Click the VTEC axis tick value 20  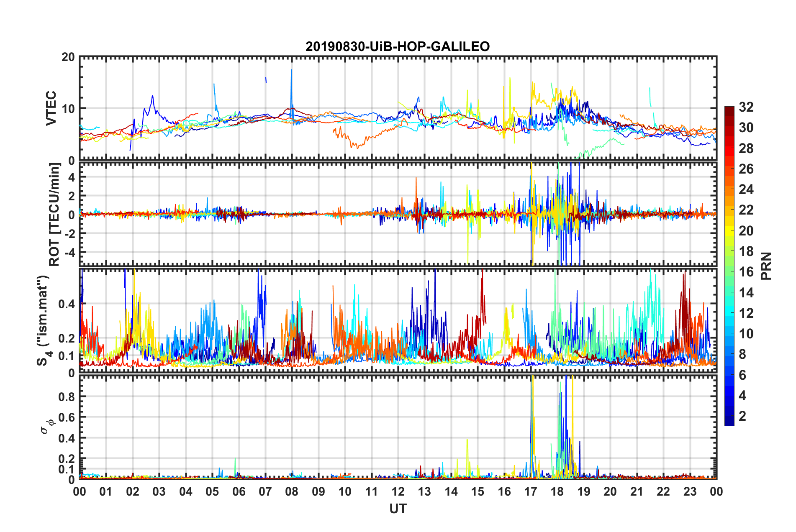[68, 57]
